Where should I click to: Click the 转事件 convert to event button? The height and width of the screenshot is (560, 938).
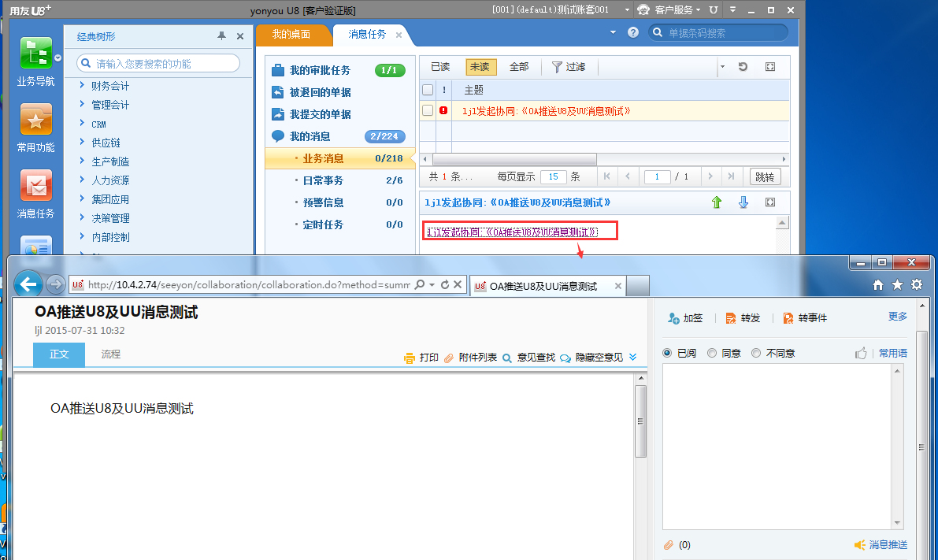point(805,318)
